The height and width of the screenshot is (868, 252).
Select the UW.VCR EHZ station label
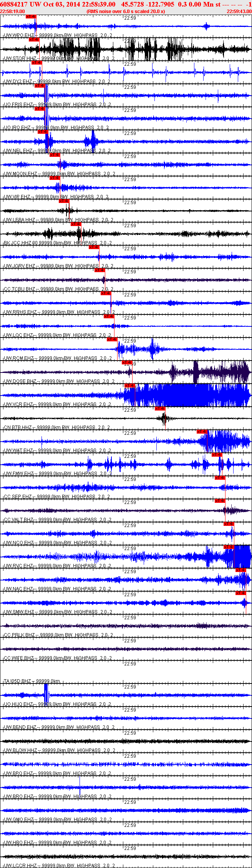(x=18, y=404)
